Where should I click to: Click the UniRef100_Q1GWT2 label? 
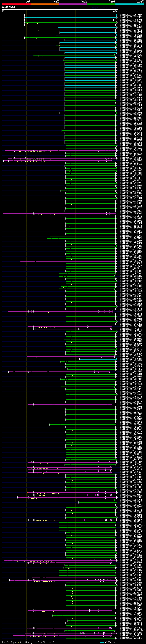pos(131,191)
